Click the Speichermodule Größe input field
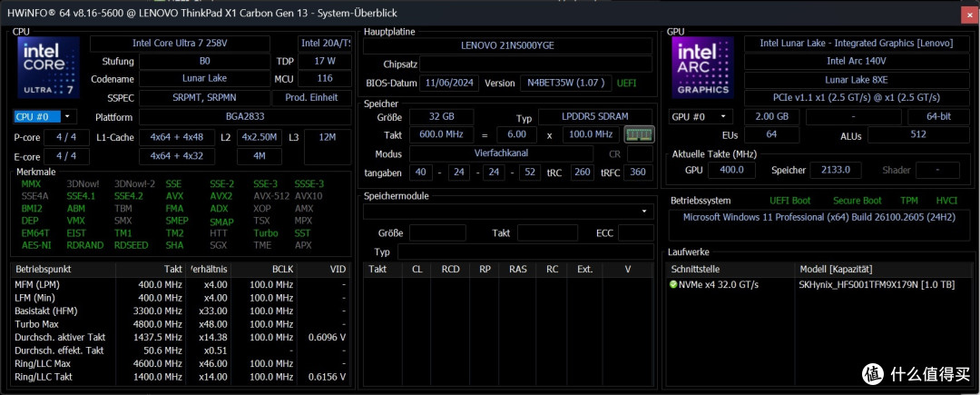The height and width of the screenshot is (395, 980). click(437, 233)
